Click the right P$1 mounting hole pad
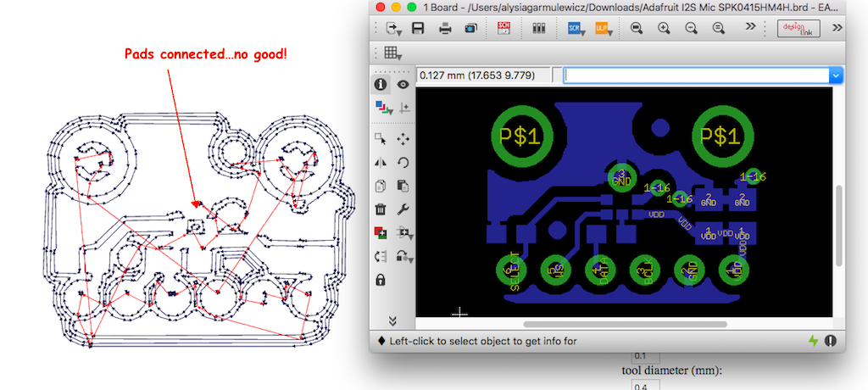This screenshot has height=390, width=868. point(722,136)
